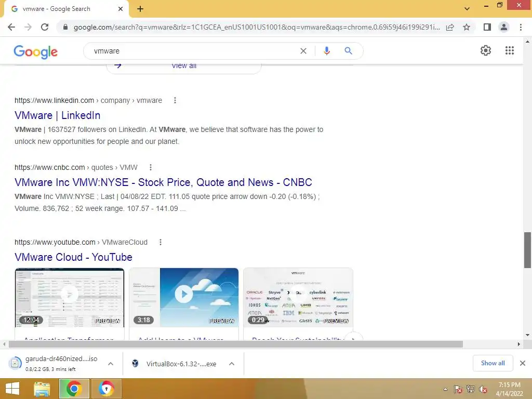Click the linkedin.com breadcrumb URL

[x=88, y=100]
